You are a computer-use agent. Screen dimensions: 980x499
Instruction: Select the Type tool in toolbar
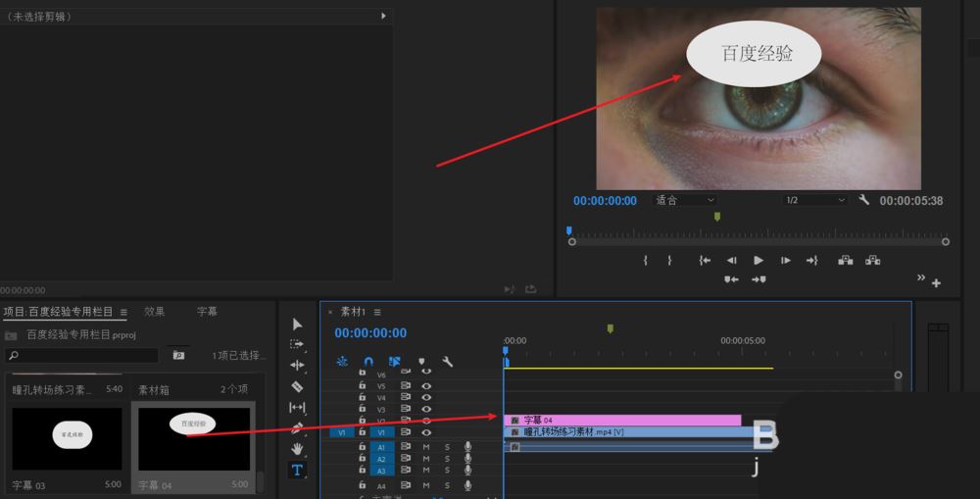pyautogui.click(x=298, y=470)
